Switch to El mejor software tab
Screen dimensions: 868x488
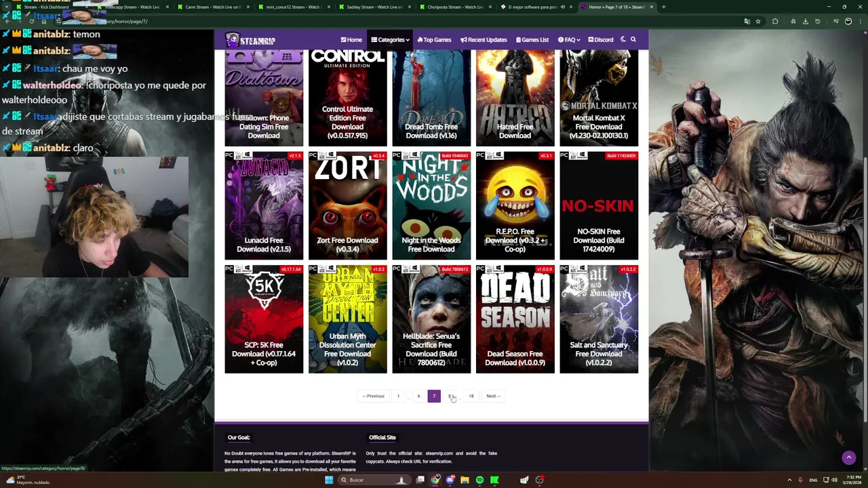click(x=534, y=7)
